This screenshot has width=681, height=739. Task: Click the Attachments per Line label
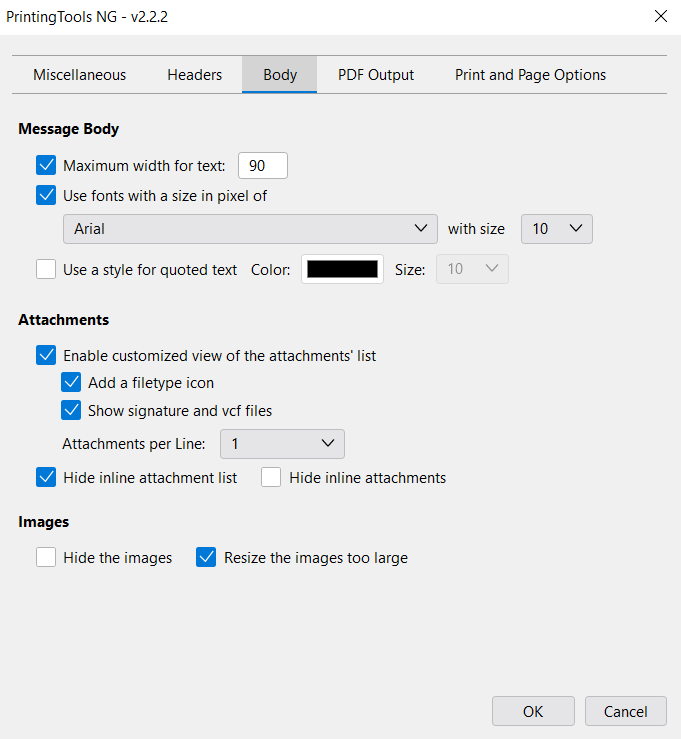click(134, 444)
